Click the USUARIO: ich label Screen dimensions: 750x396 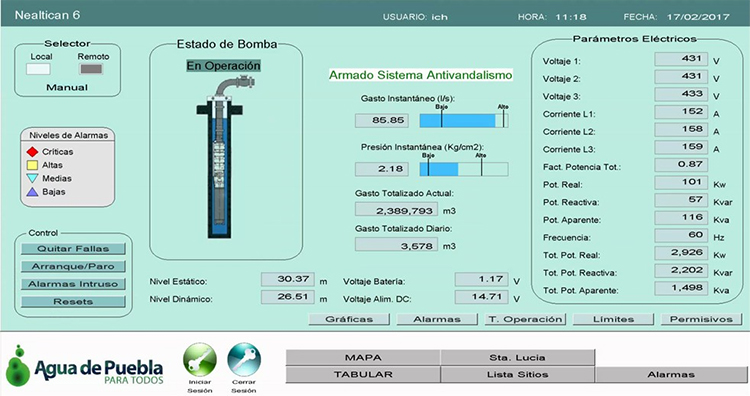(415, 17)
